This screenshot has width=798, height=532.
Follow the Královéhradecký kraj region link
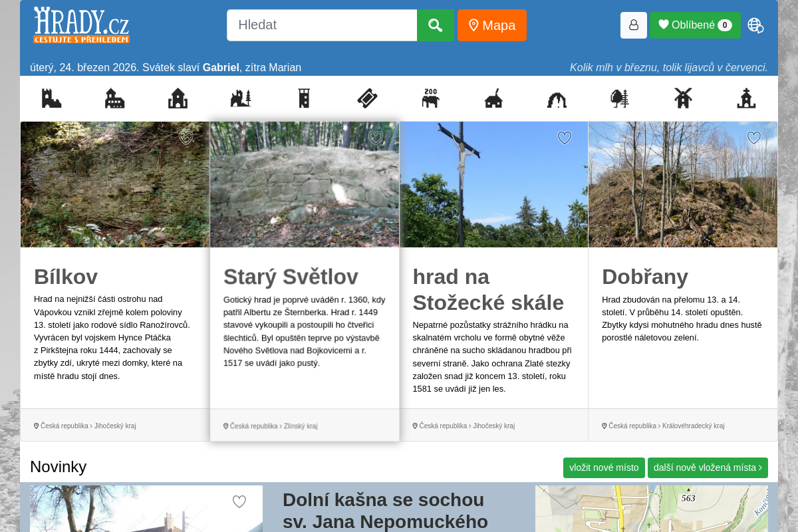[693, 426]
